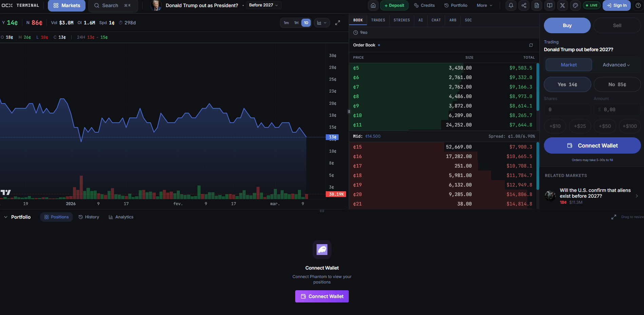644x315 pixels.
Task: Open the document icon in top bar
Action: pos(537,5)
